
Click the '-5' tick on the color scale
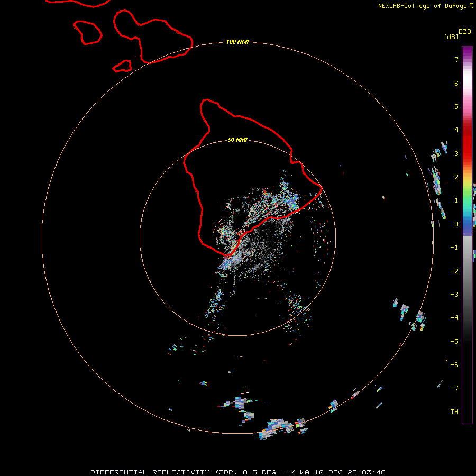click(x=454, y=341)
